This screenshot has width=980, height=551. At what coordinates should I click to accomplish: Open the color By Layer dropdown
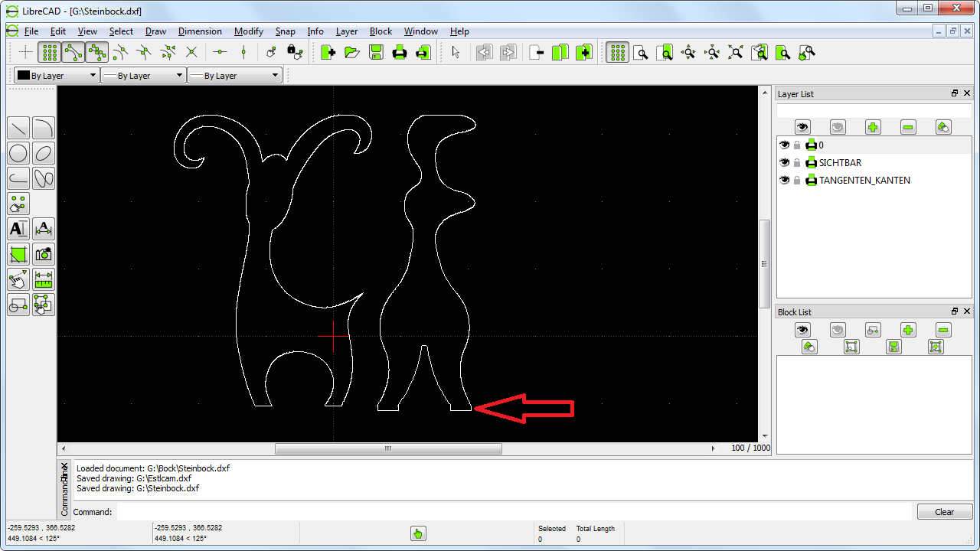point(57,75)
